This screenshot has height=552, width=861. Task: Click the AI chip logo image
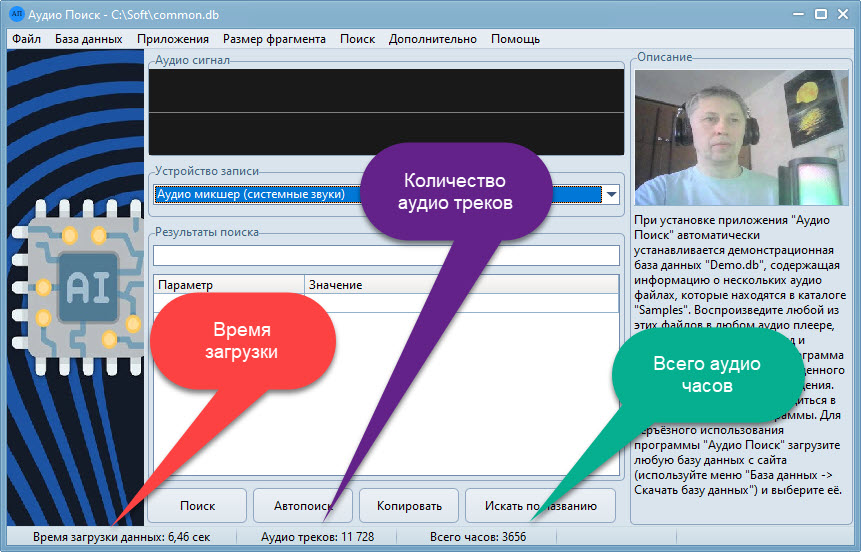tap(78, 290)
